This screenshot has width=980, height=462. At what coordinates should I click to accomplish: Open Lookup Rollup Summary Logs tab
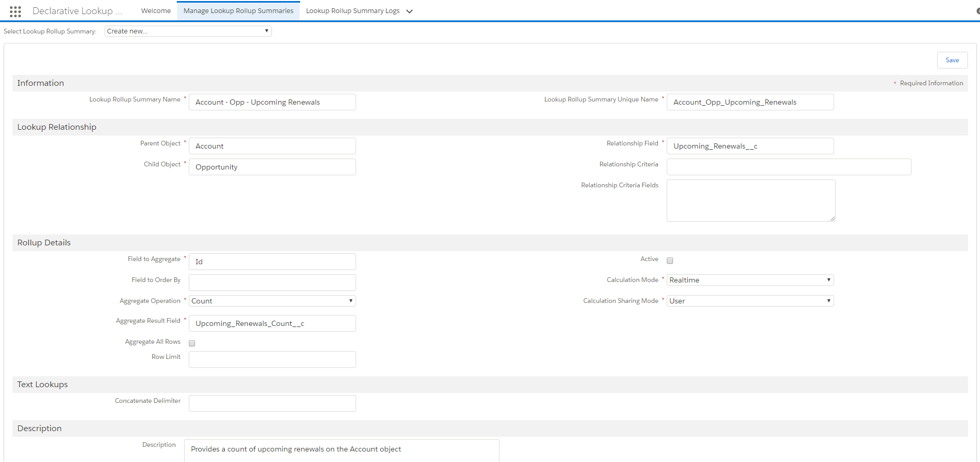pyautogui.click(x=353, y=11)
